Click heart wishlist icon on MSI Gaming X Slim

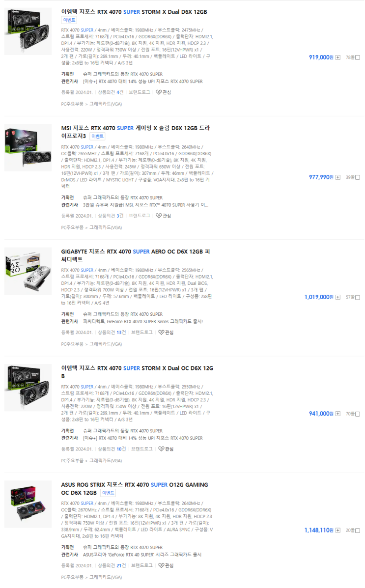point(159,216)
